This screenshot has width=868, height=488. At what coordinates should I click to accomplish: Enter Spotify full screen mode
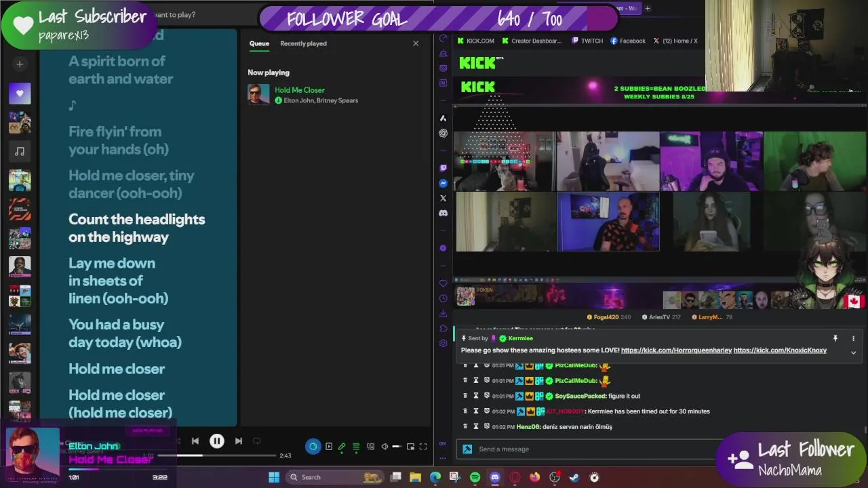(423, 447)
